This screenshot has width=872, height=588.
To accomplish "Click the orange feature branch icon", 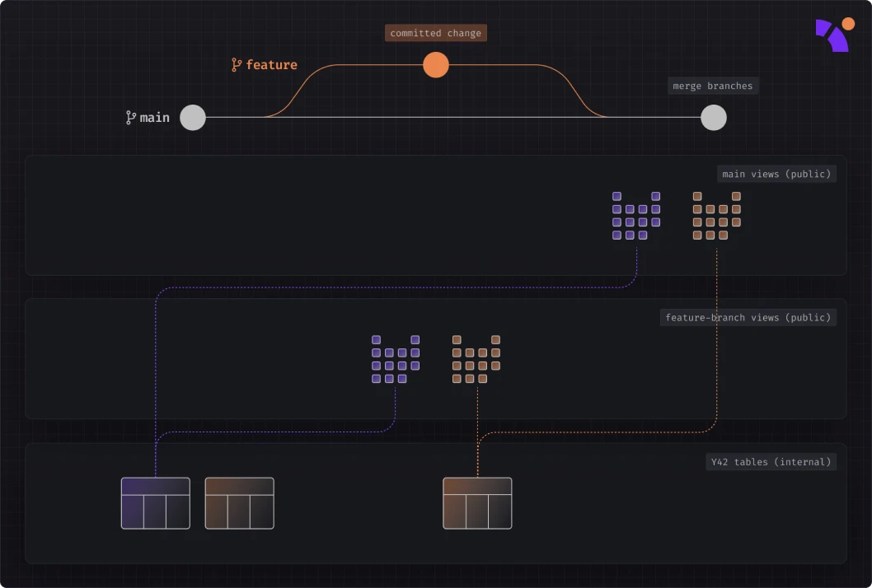I will click(237, 65).
